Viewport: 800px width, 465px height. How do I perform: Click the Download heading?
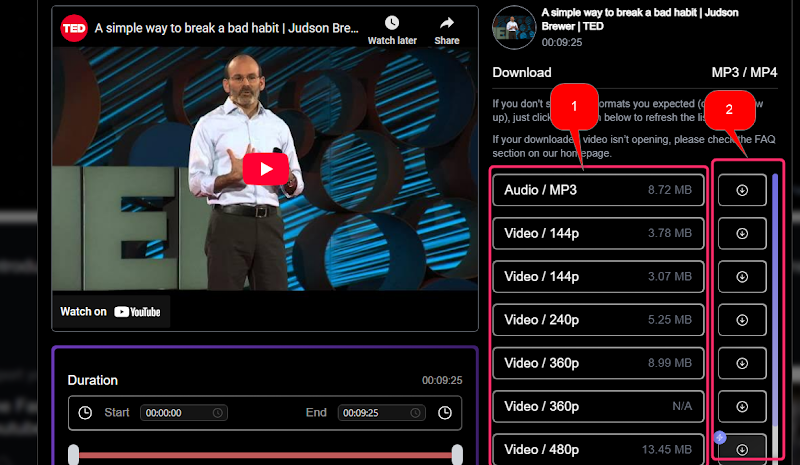coord(522,72)
